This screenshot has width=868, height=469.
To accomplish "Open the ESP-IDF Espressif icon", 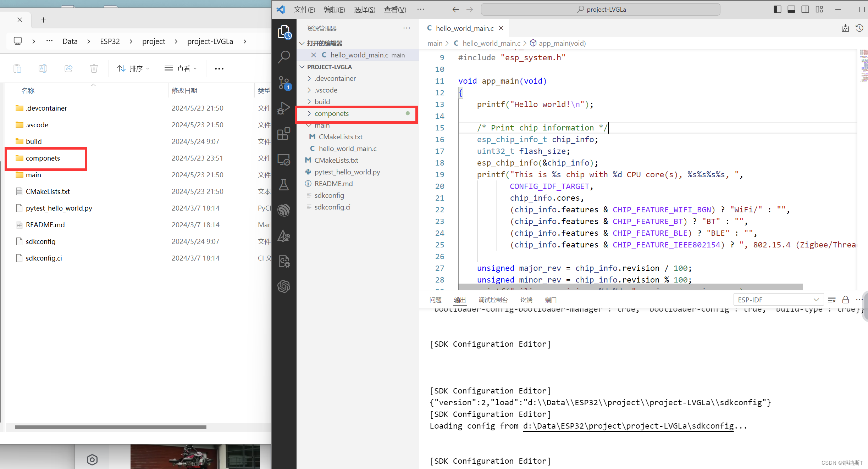I will [284, 210].
